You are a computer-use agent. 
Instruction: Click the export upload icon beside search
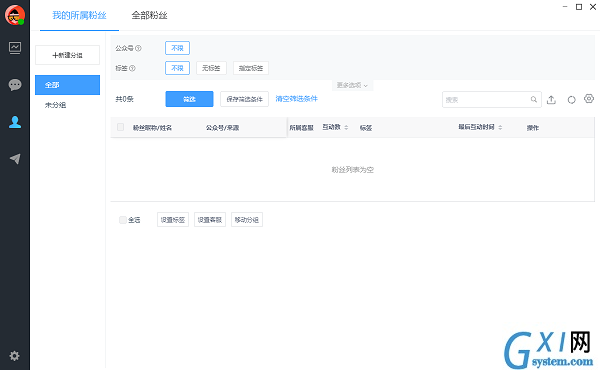[x=551, y=99]
